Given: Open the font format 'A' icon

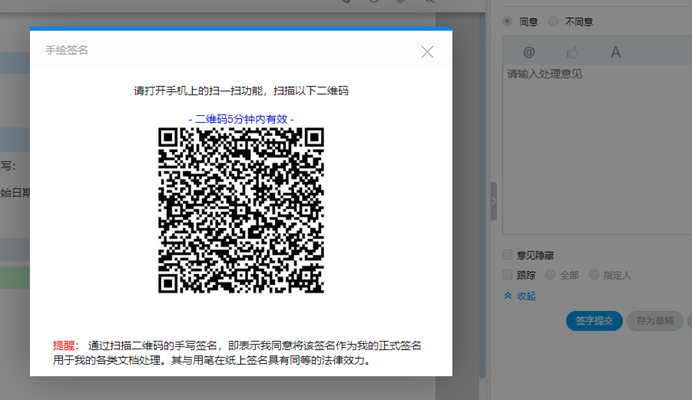Looking at the screenshot, I should click(616, 51).
